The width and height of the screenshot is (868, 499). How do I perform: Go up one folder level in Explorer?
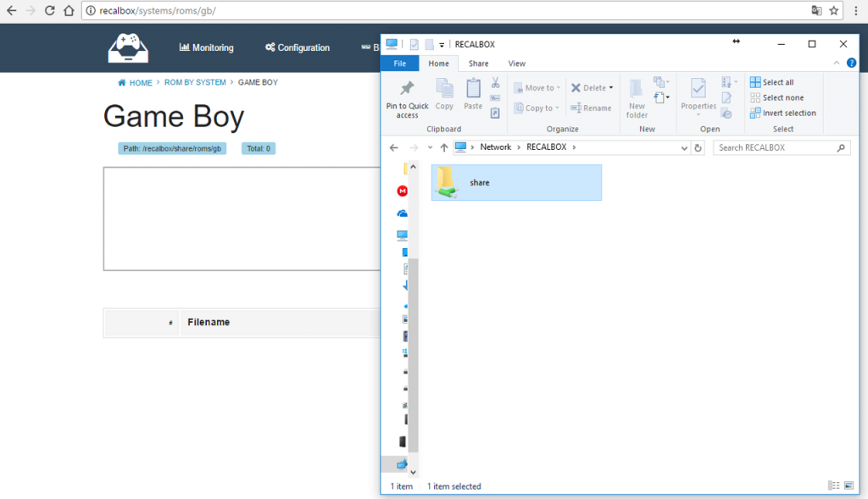(x=444, y=147)
